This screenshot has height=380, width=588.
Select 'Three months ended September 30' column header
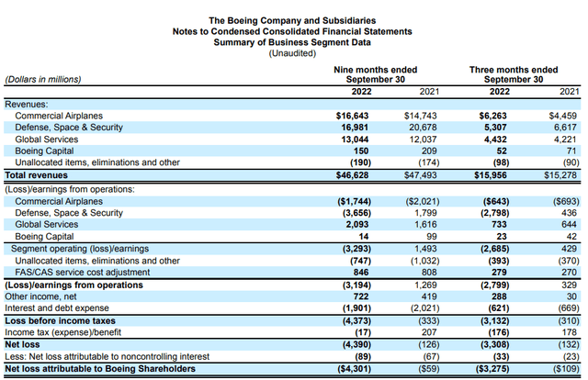pyautogui.click(x=514, y=74)
